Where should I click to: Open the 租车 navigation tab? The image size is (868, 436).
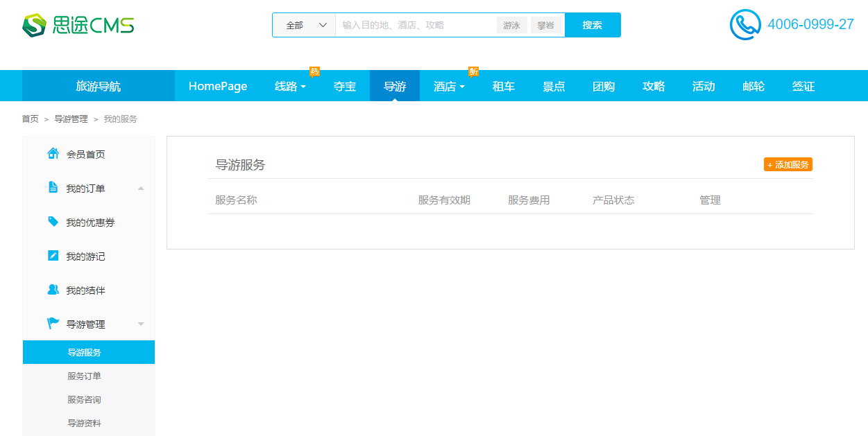(503, 87)
